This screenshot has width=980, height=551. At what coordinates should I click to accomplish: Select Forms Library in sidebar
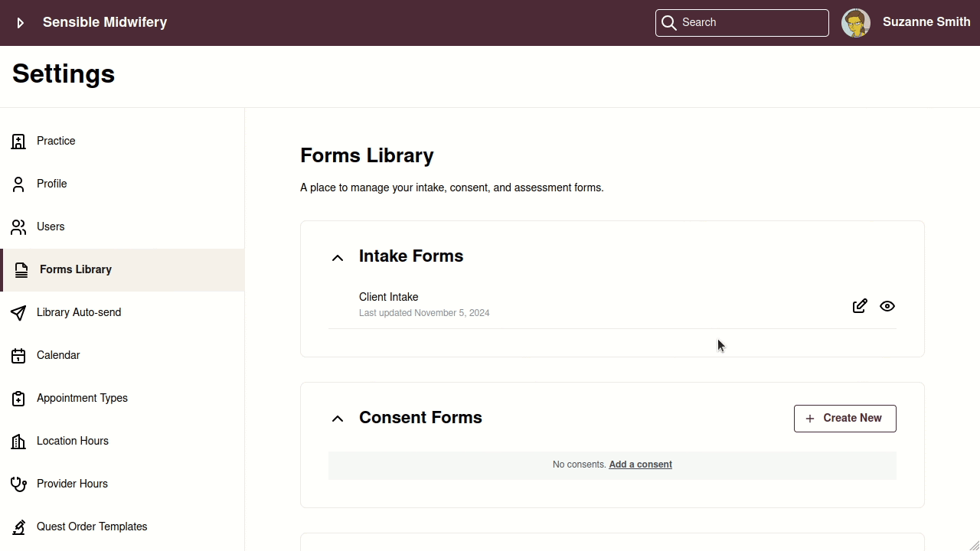click(x=122, y=270)
